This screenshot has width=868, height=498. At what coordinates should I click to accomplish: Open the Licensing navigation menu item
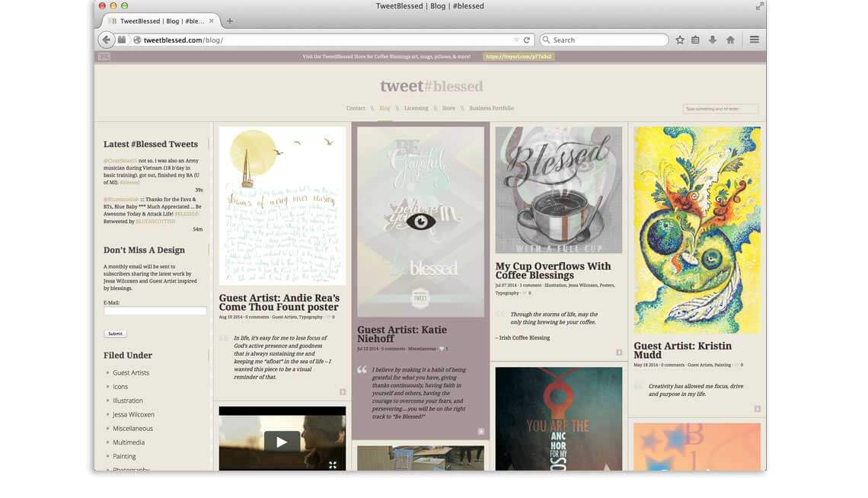pyautogui.click(x=416, y=108)
